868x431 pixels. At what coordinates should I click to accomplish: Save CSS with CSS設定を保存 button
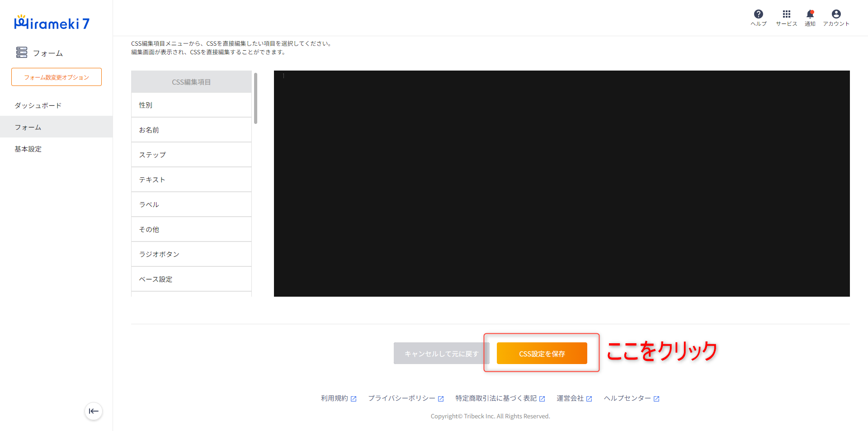point(542,353)
